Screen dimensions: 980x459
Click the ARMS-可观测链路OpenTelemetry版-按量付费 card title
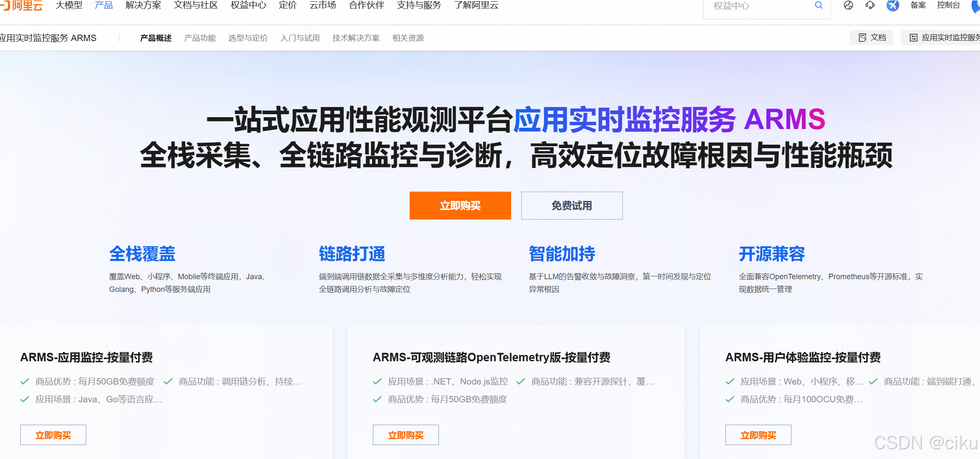(x=491, y=357)
